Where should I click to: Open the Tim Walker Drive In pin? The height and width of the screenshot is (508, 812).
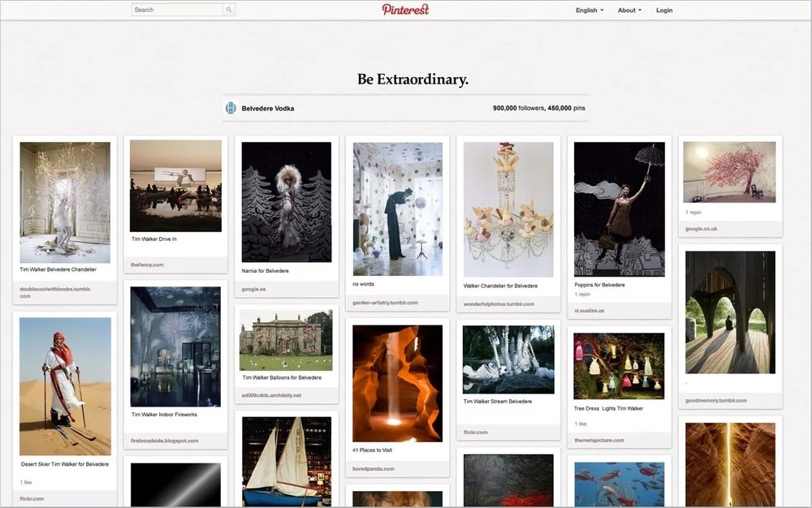(x=175, y=184)
